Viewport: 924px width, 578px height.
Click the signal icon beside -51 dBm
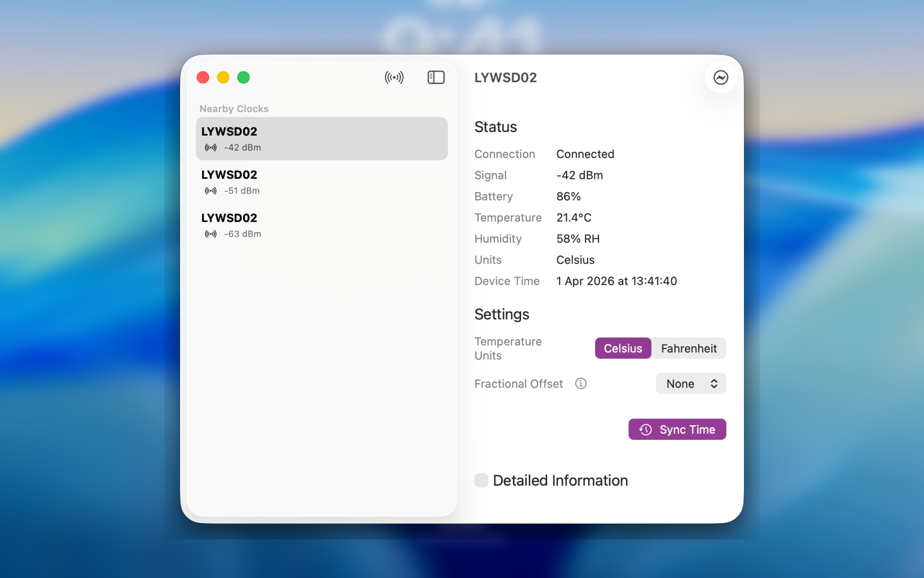211,191
